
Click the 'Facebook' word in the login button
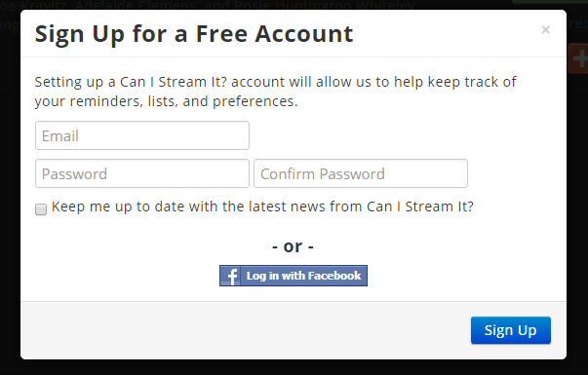coord(334,276)
